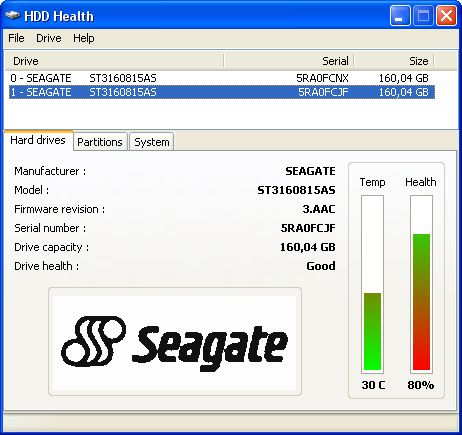Select drive 0 with serial 5RA0FCNX
This screenshot has height=435, width=462.
(222, 78)
